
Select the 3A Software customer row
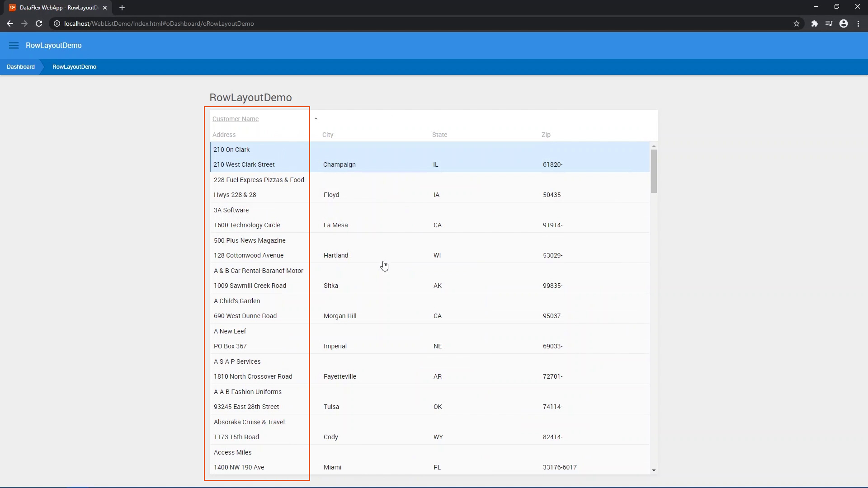231,210
